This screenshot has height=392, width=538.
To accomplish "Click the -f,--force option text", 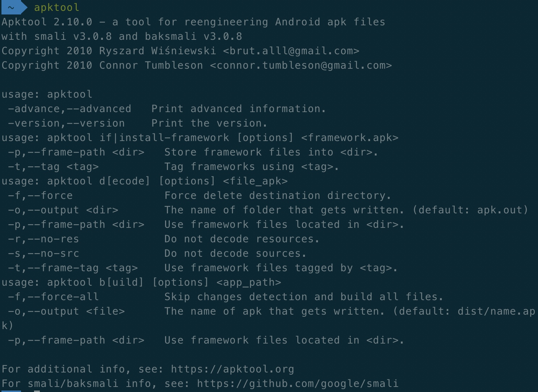I will tap(40, 196).
